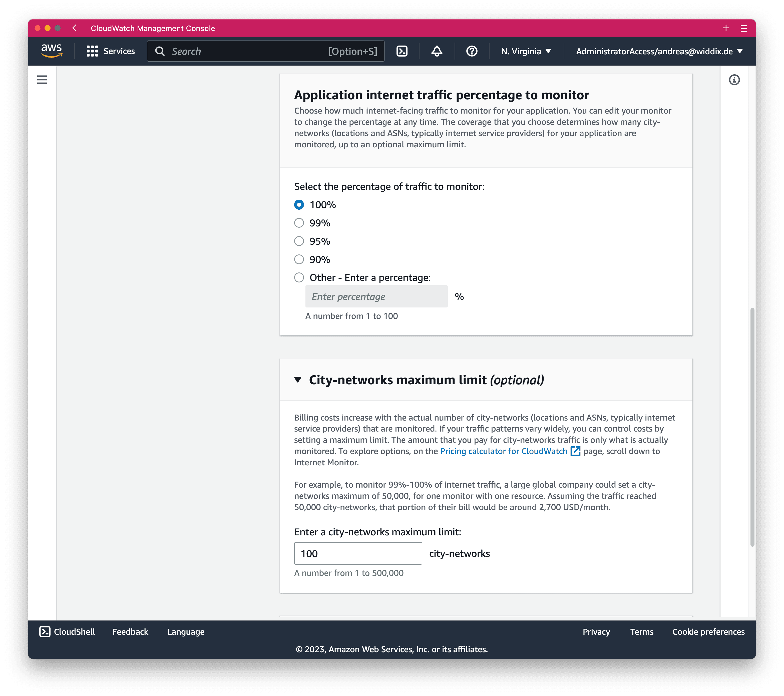The width and height of the screenshot is (784, 696).
Task: Open the help question mark icon
Action: click(471, 51)
